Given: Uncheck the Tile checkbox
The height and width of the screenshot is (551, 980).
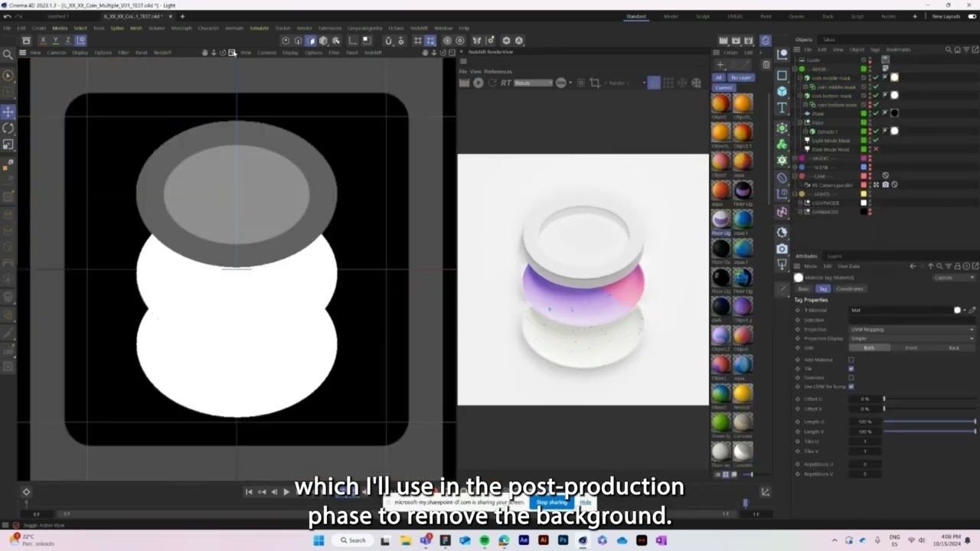Looking at the screenshot, I should [x=851, y=369].
